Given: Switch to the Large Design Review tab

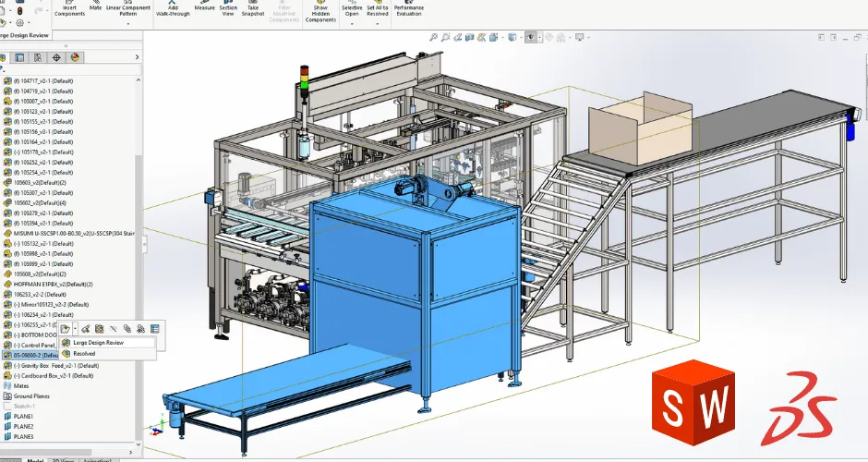Looking at the screenshot, I should pyautogui.click(x=26, y=35).
